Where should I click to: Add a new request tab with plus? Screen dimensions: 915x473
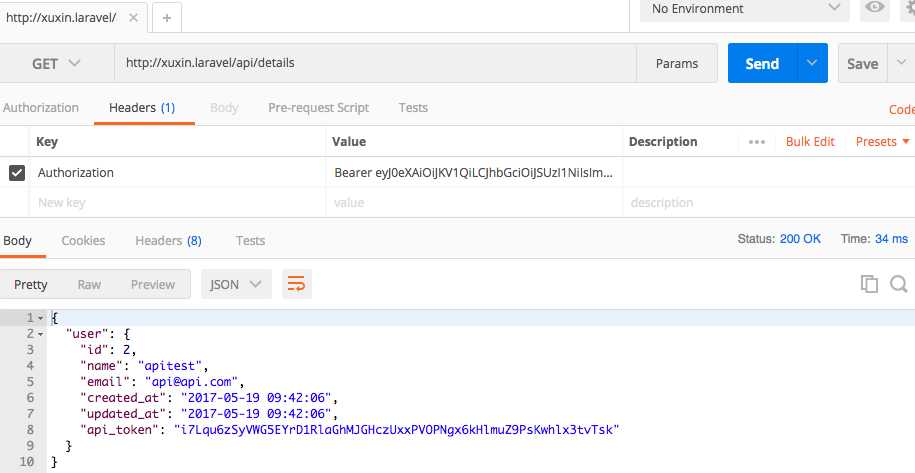click(x=167, y=17)
